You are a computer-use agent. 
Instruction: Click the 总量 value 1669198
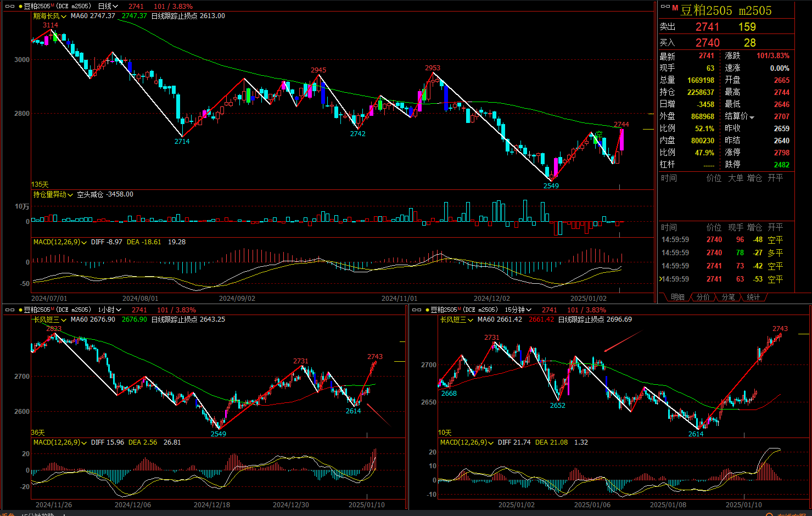[x=701, y=80]
